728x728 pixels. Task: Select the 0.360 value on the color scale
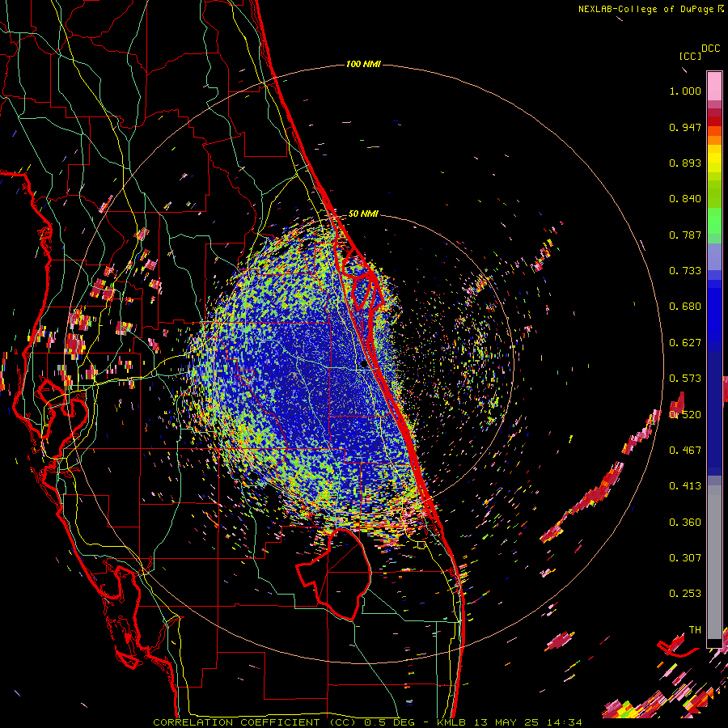click(685, 523)
